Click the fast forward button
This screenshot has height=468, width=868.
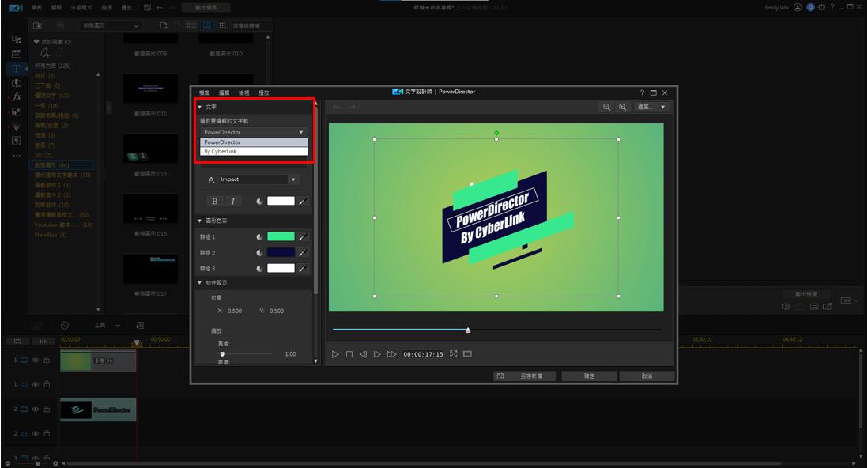point(391,354)
